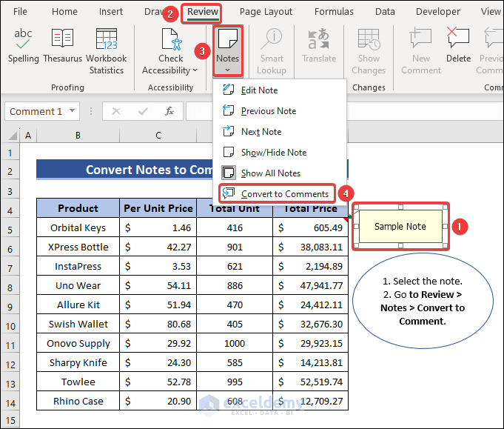504x429 pixels.
Task: Select the Sample Note box
Action: 400,227
